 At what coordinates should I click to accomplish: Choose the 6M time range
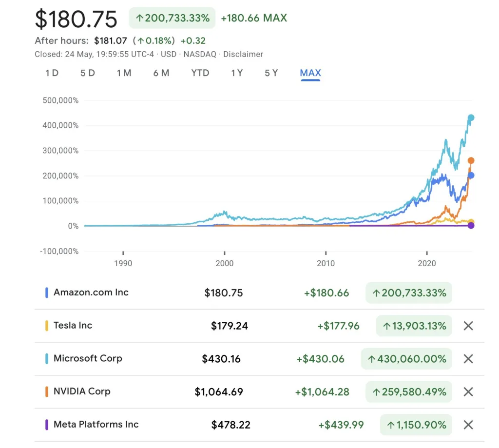(161, 73)
